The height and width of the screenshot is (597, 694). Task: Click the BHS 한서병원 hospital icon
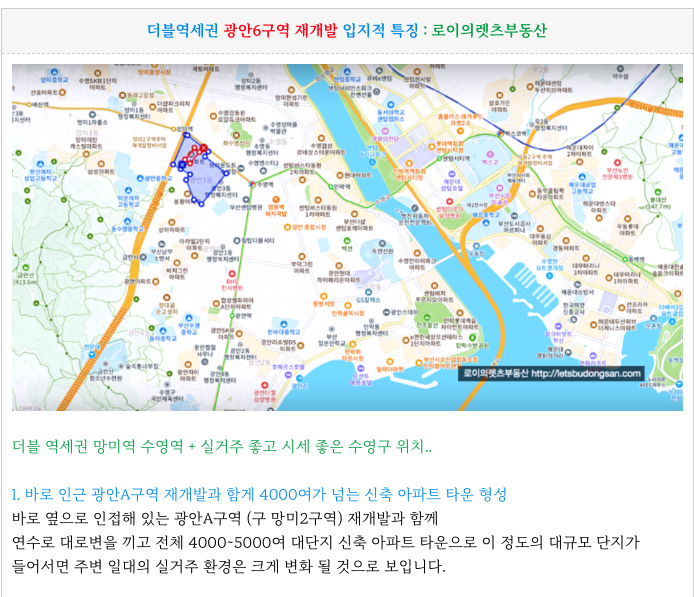[x=232, y=273]
